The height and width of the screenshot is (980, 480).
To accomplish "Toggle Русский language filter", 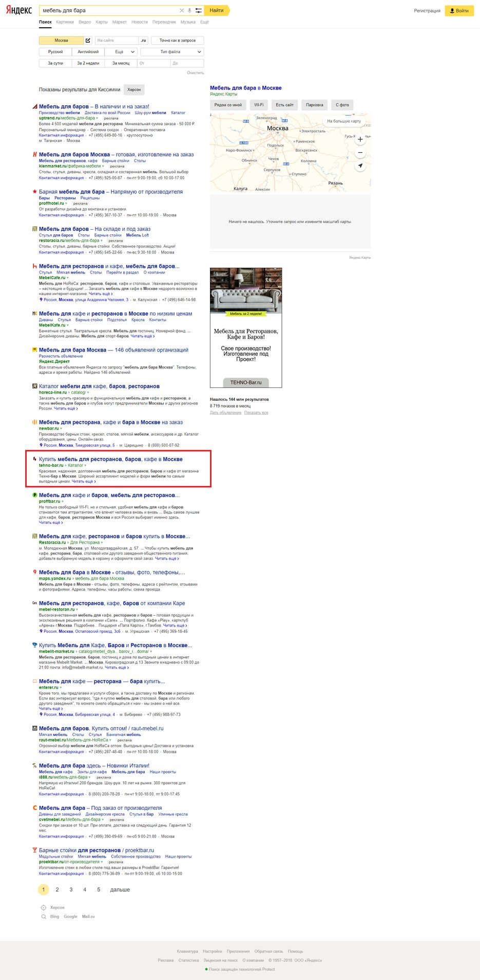I will click(55, 52).
